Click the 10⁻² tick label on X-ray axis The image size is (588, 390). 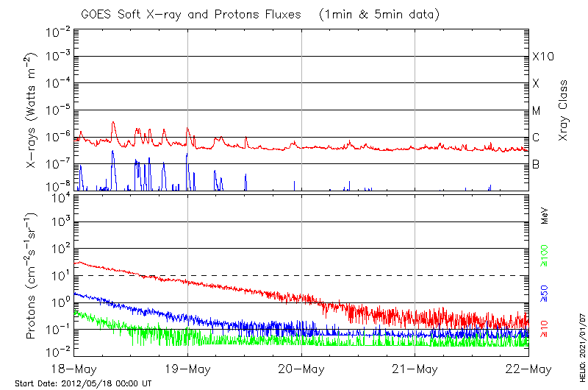tap(58, 32)
